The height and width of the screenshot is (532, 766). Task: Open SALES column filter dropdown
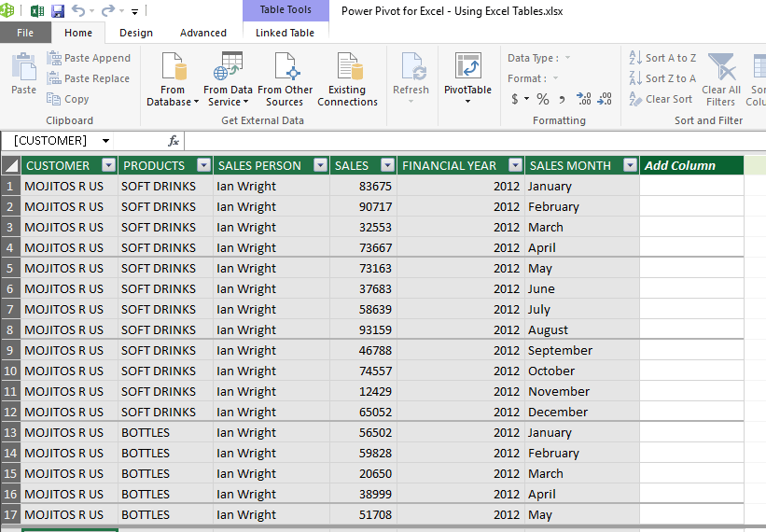click(x=387, y=165)
